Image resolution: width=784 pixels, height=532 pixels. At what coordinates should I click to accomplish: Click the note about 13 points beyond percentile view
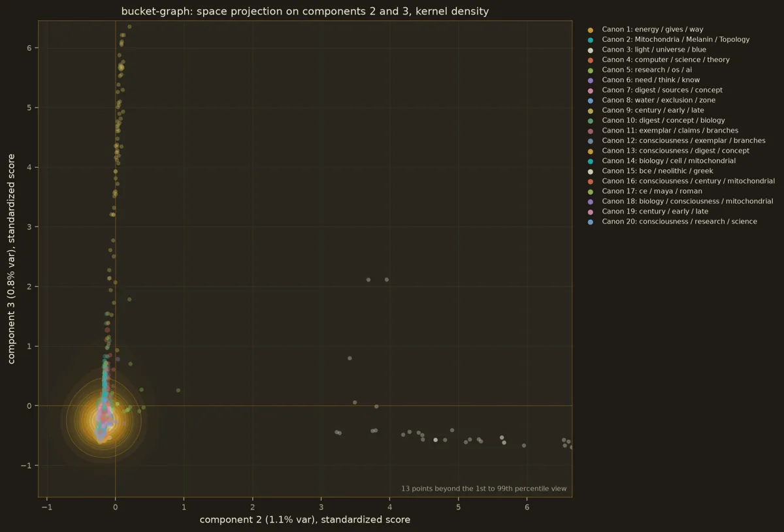(483, 488)
